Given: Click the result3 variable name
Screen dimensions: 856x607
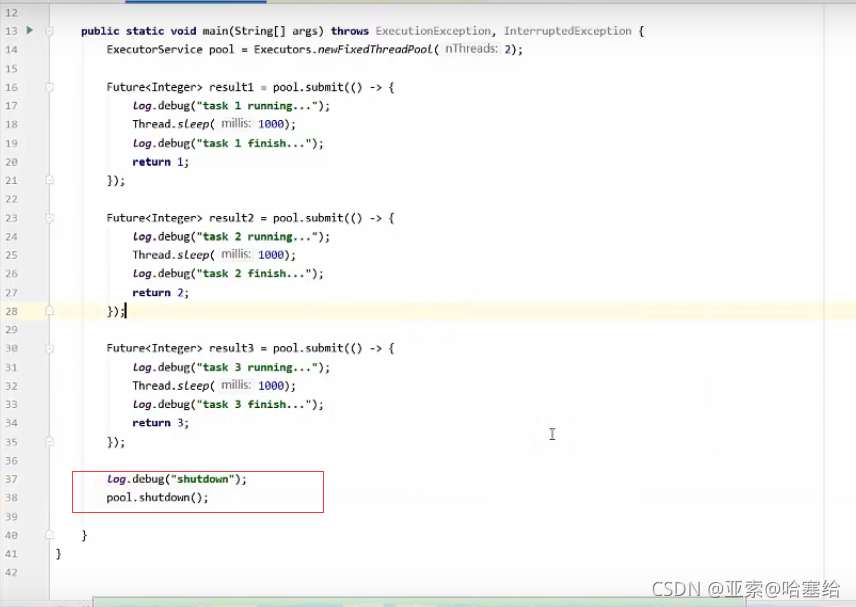Looking at the screenshot, I should click(x=231, y=348).
